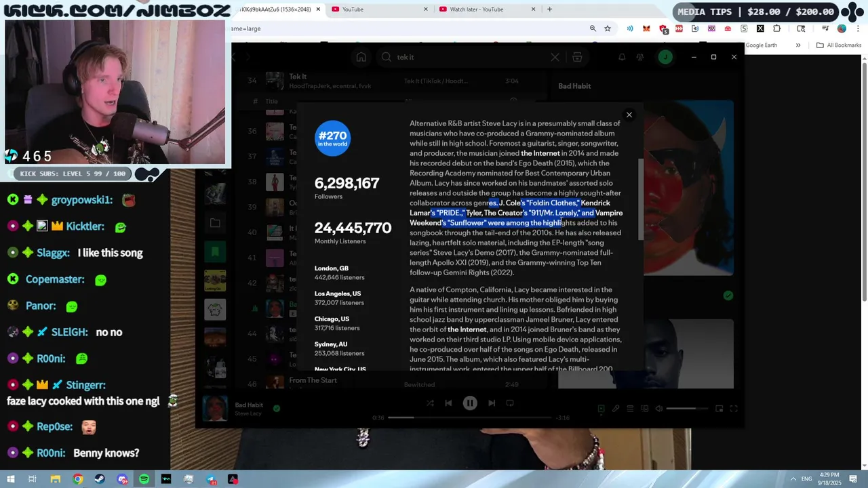Open Spotify profile avatar 'J'
This screenshot has height=488, width=868.
pyautogui.click(x=665, y=57)
